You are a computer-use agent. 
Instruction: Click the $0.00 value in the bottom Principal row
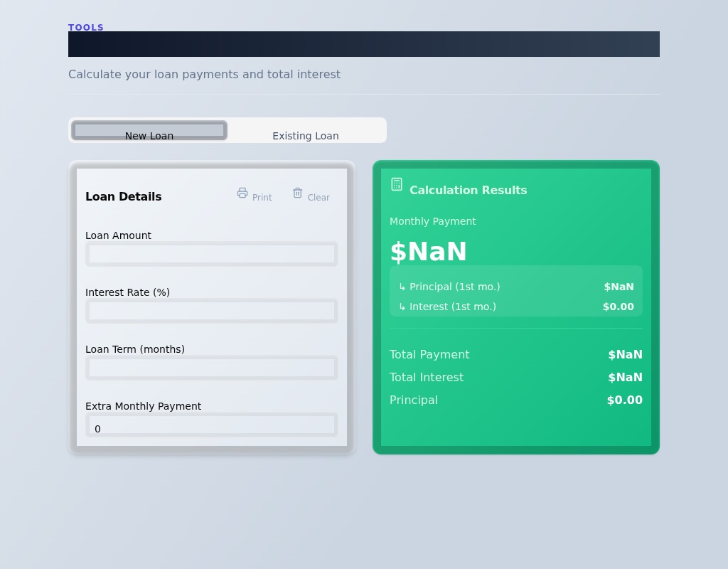[625, 400]
